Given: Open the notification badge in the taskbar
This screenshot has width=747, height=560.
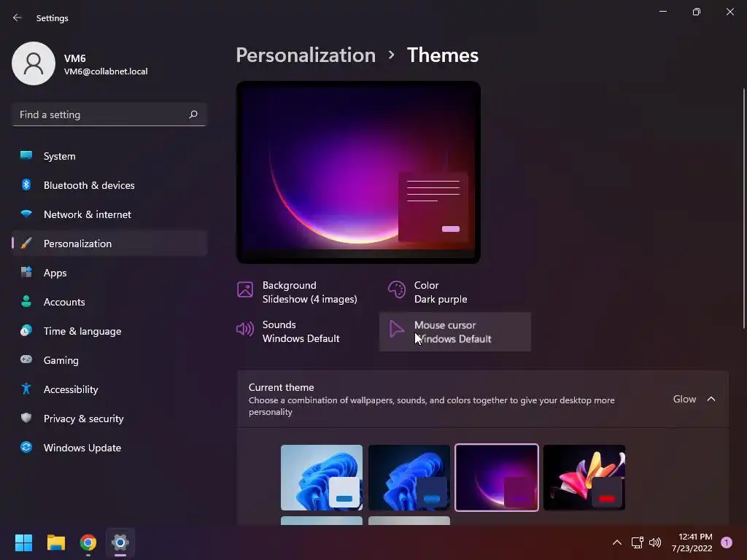Looking at the screenshot, I should point(727,542).
